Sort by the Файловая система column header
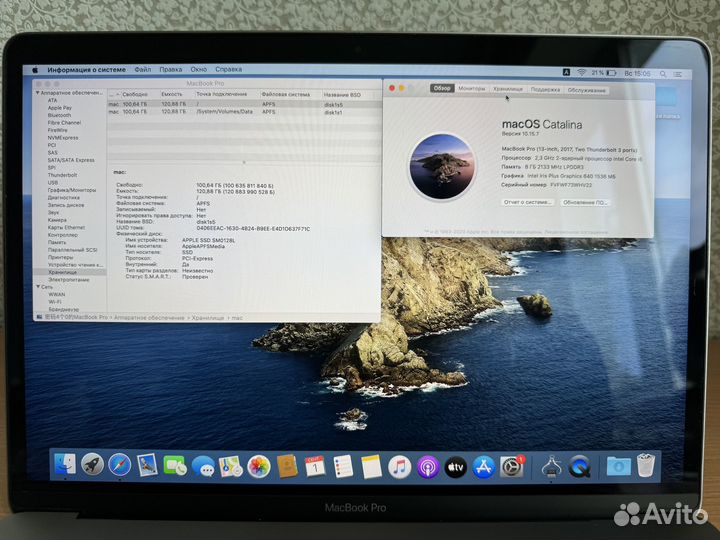 point(286,94)
